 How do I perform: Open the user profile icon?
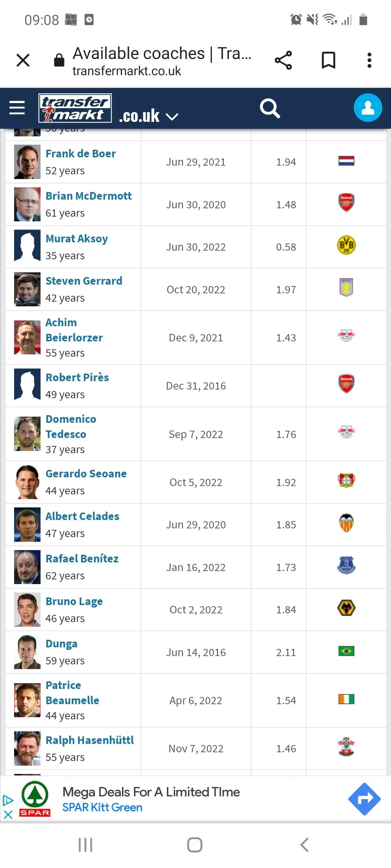point(368,108)
